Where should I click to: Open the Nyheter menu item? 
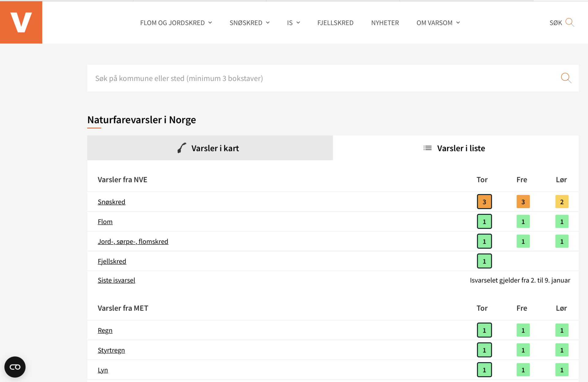pos(385,23)
